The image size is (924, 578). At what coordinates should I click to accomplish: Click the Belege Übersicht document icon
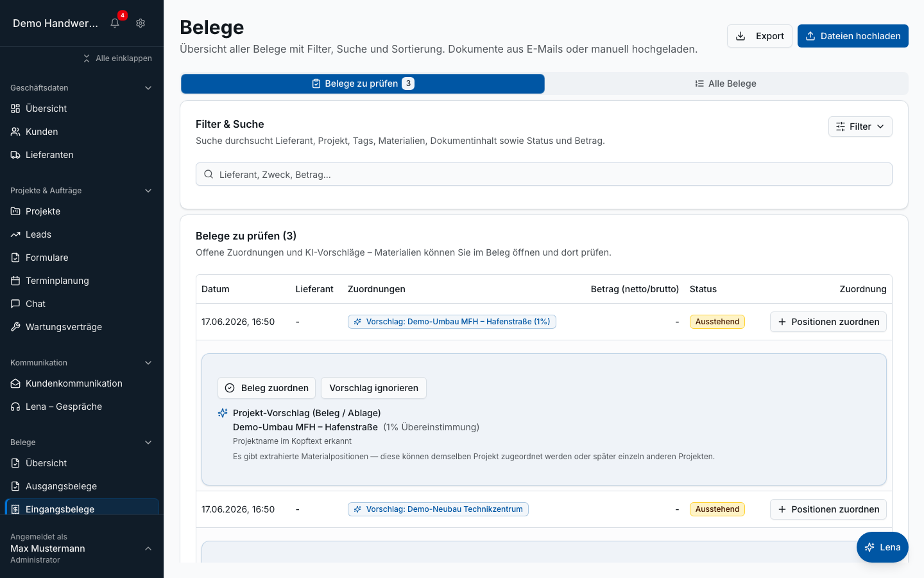click(15, 463)
